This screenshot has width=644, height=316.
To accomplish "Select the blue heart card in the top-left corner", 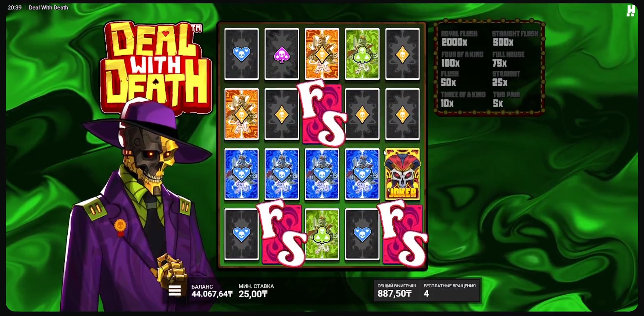I will [242, 54].
